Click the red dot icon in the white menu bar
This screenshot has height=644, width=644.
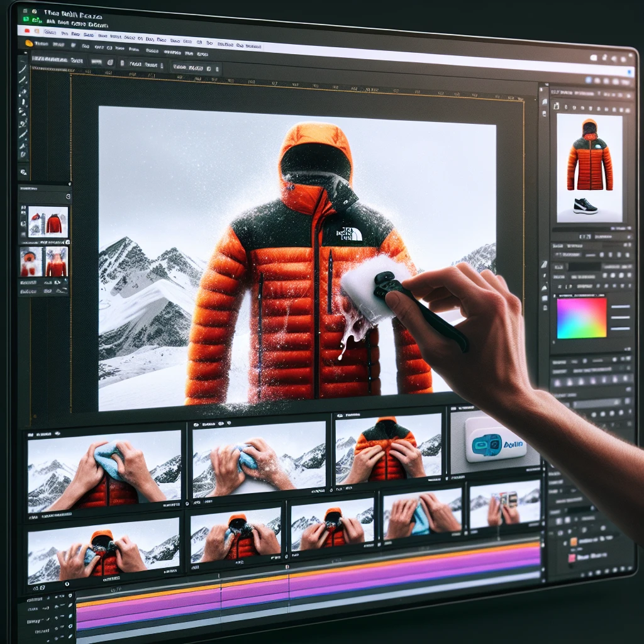(27, 31)
